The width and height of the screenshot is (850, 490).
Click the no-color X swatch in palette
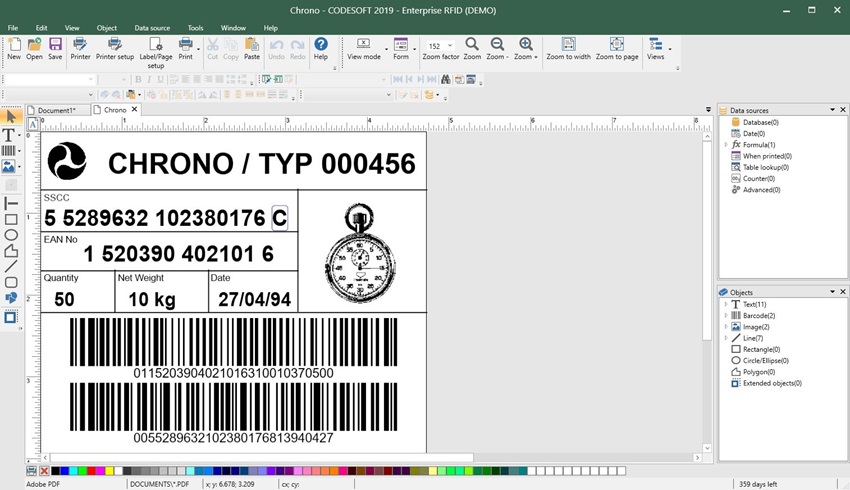[x=44, y=471]
